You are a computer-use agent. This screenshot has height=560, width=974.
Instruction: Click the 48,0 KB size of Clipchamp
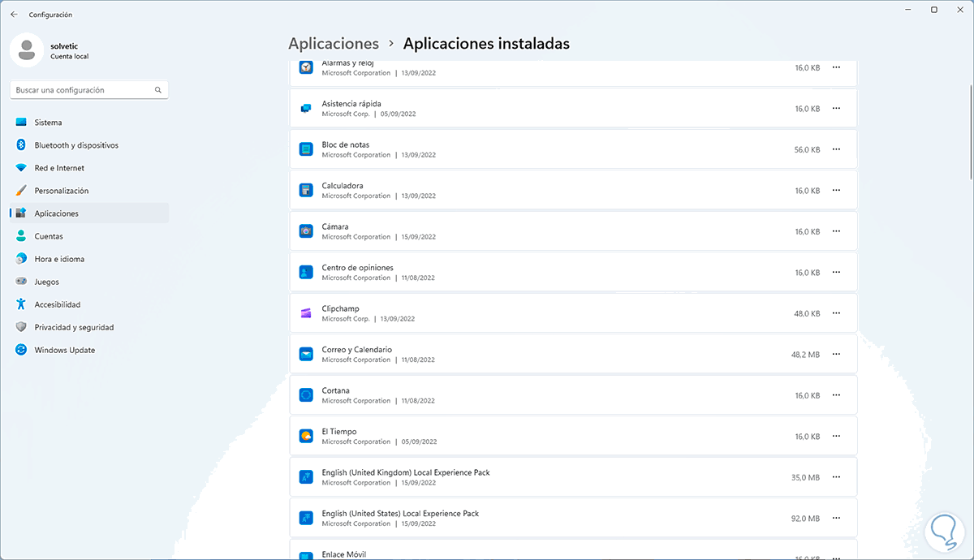pyautogui.click(x=807, y=313)
